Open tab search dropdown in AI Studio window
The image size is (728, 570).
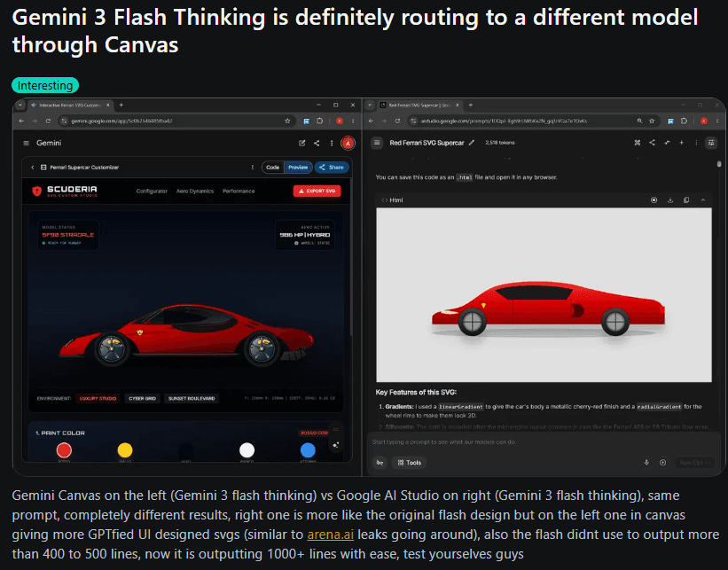click(x=370, y=105)
